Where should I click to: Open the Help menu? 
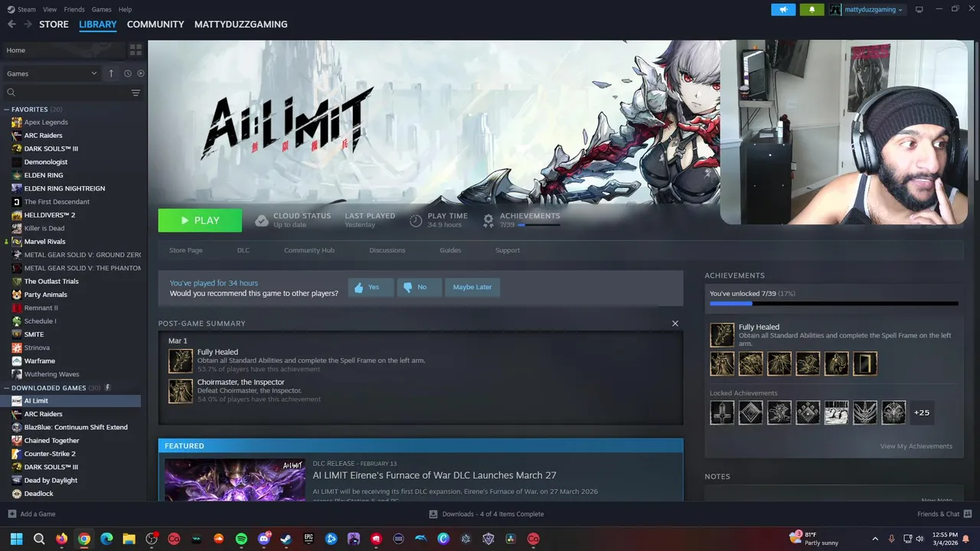[x=125, y=9]
